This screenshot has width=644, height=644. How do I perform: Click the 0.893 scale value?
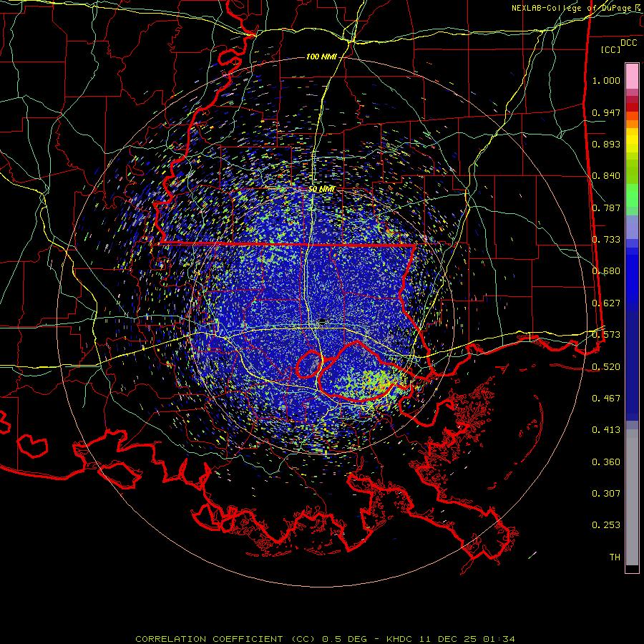point(606,144)
